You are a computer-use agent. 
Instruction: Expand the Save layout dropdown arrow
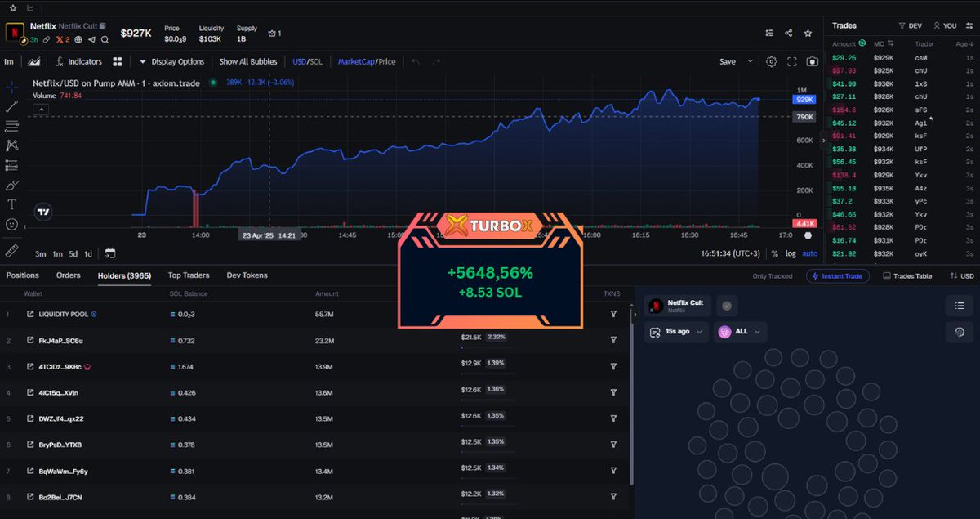(751, 61)
